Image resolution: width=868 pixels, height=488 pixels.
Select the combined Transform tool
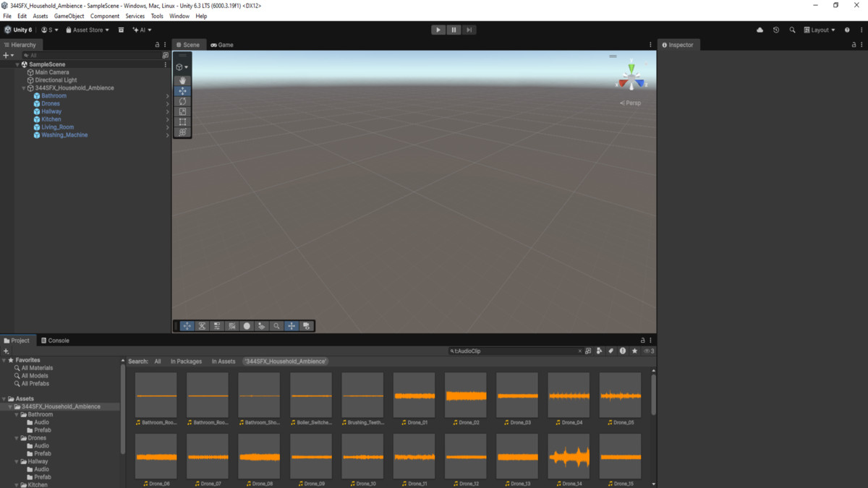click(x=182, y=132)
